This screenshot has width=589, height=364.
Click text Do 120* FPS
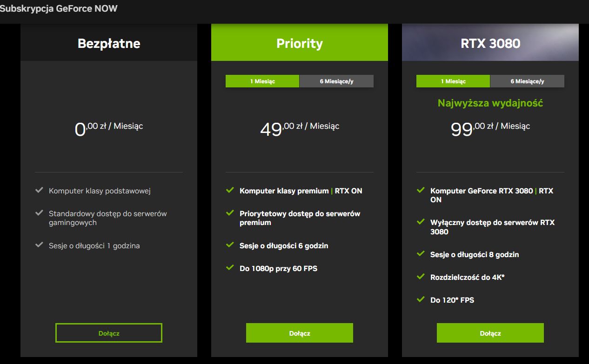click(452, 300)
